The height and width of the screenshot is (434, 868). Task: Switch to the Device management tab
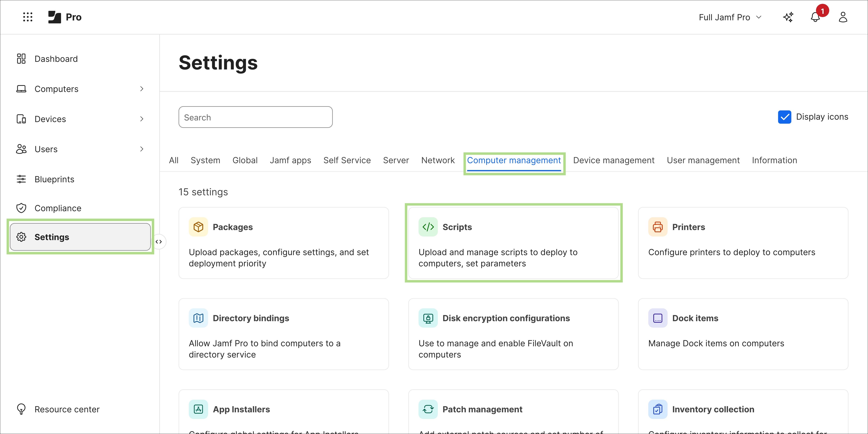point(614,160)
